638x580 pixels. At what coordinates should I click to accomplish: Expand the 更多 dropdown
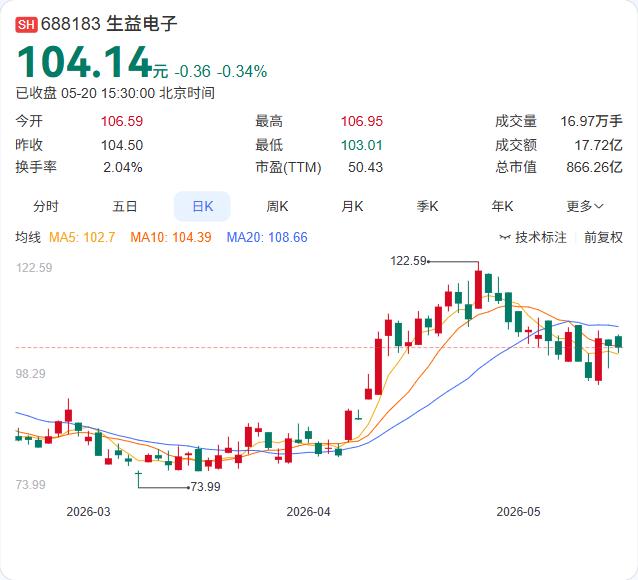[585, 206]
